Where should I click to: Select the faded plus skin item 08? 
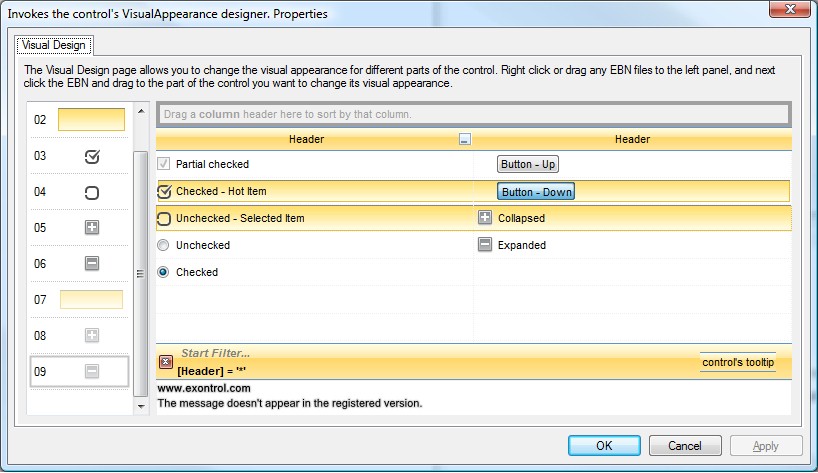coord(92,336)
